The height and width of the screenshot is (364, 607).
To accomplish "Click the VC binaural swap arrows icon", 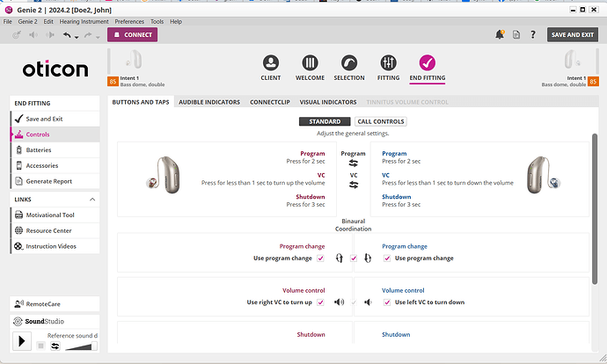I will pos(354,185).
